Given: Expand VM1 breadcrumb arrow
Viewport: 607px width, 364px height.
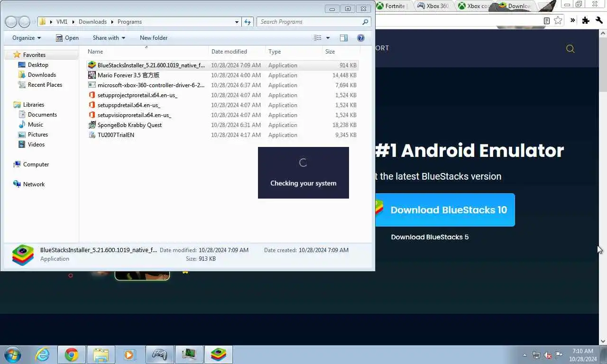Looking at the screenshot, I should coord(73,22).
